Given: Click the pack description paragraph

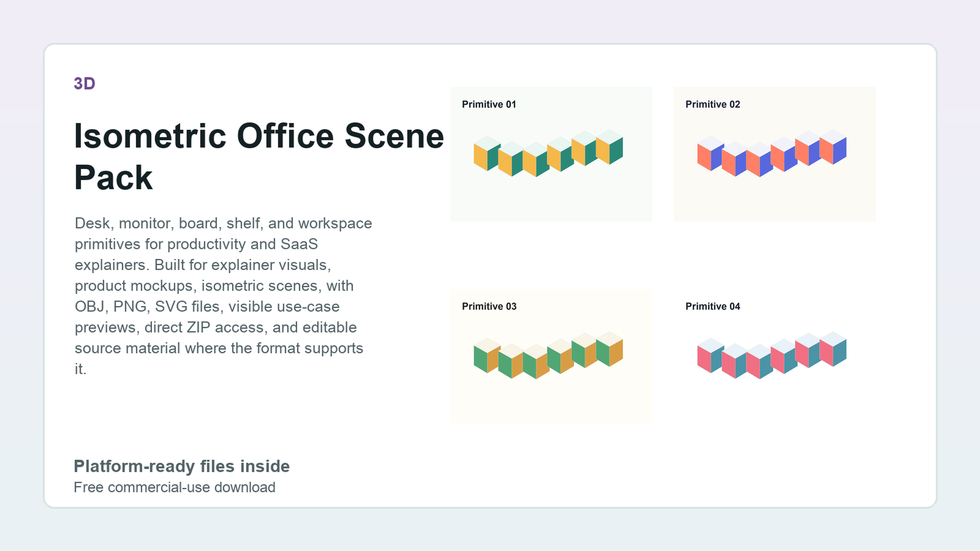Looking at the screenshot, I should (x=223, y=296).
